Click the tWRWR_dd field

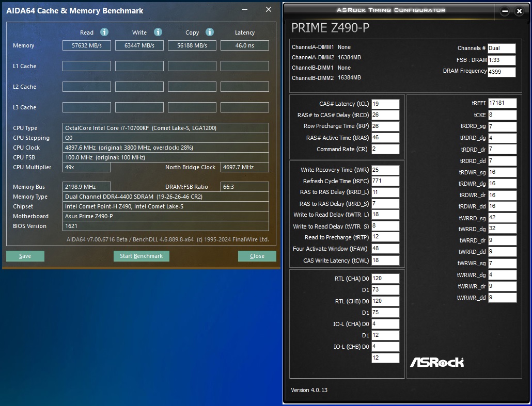(503, 298)
